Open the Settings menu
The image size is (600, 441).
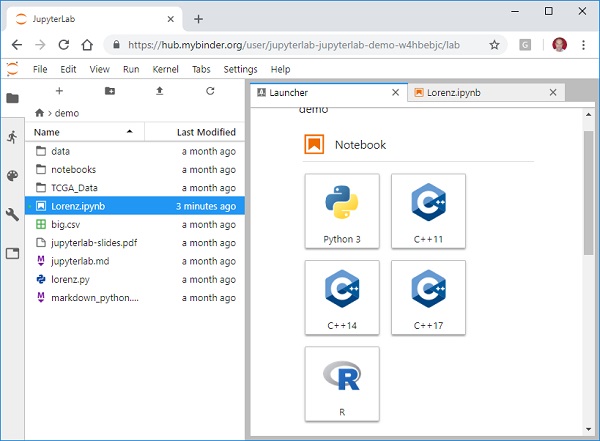[240, 69]
